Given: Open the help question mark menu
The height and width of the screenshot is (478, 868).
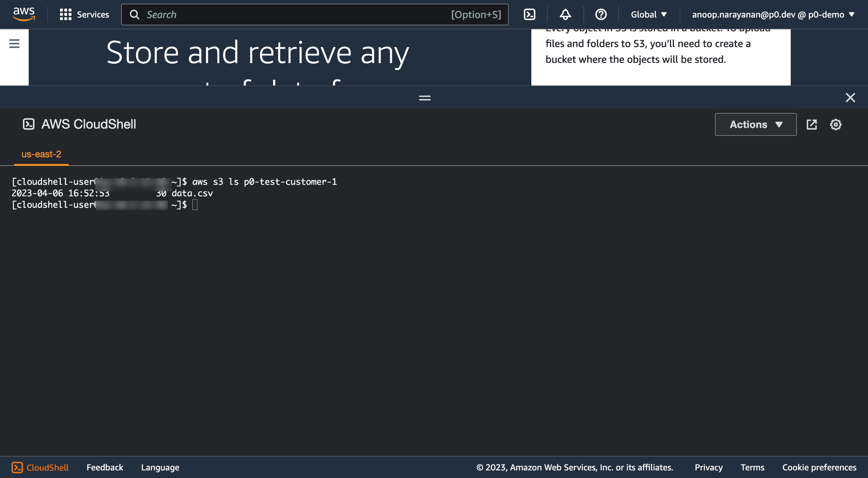Looking at the screenshot, I should coord(601,15).
